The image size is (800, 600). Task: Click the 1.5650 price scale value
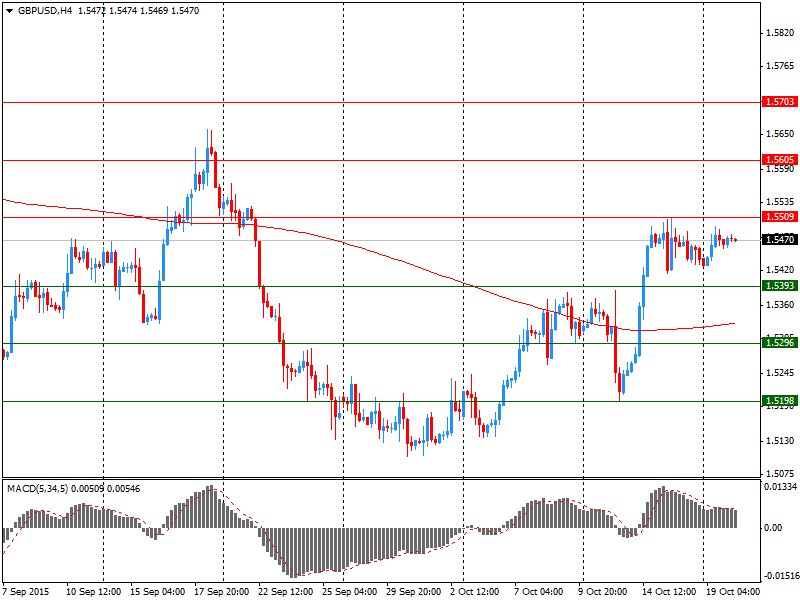tap(781, 134)
